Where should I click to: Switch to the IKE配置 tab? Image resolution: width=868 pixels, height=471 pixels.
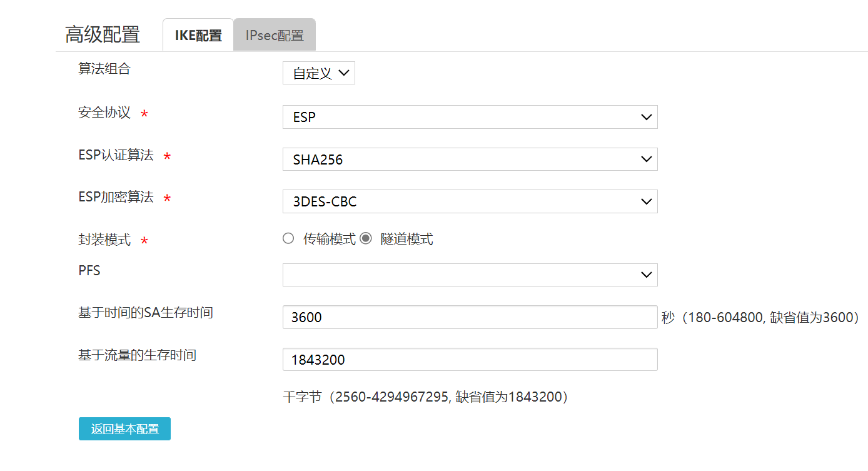[x=198, y=36]
